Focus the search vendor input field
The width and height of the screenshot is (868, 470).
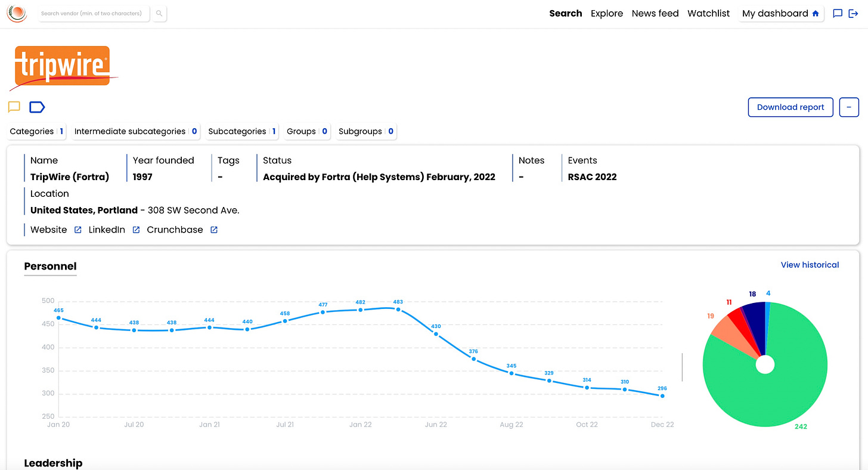[x=94, y=13]
